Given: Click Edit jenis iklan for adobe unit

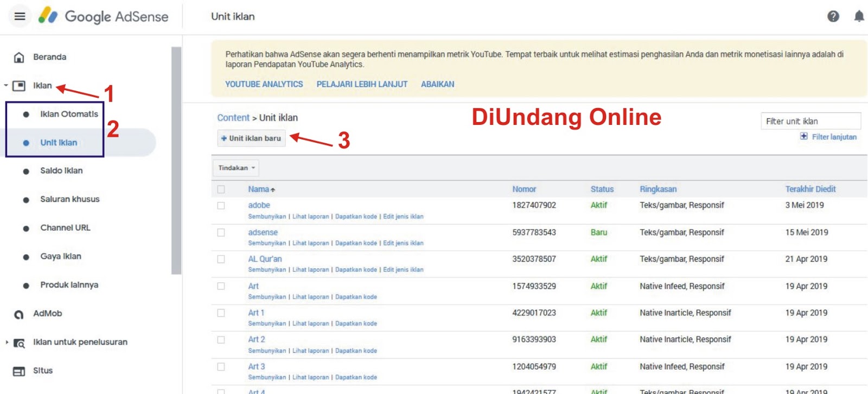Looking at the screenshot, I should [403, 217].
